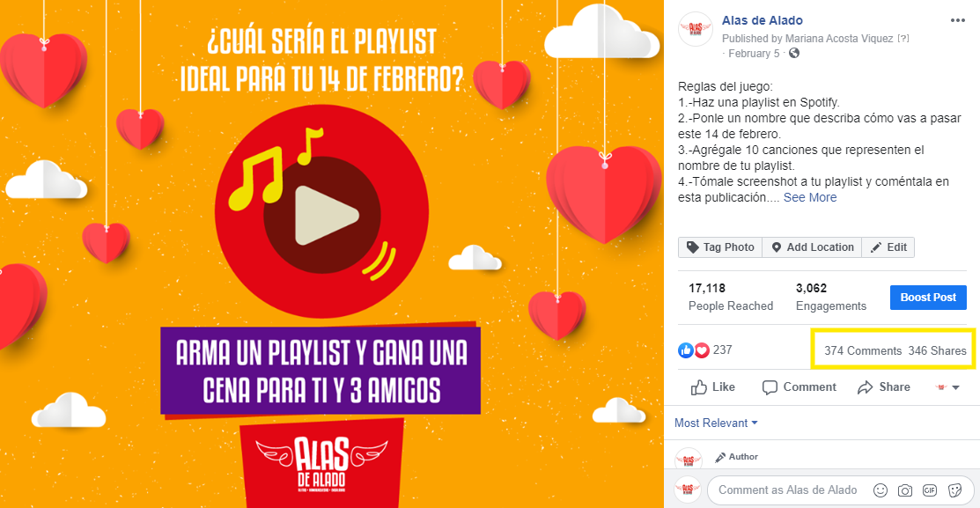Screen dimensions: 980x508
Task: Edit the photo post
Action: (x=888, y=247)
